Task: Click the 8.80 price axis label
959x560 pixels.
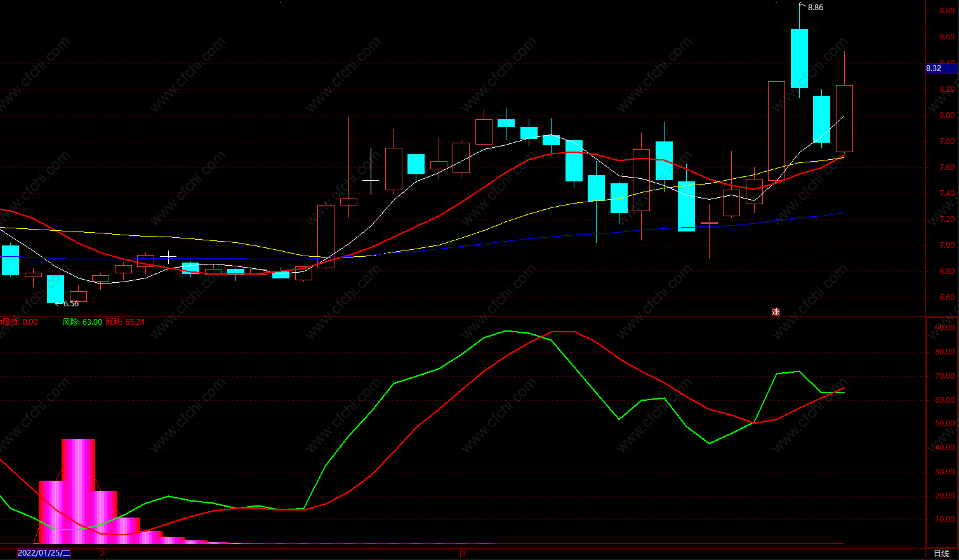Action: pos(947,11)
